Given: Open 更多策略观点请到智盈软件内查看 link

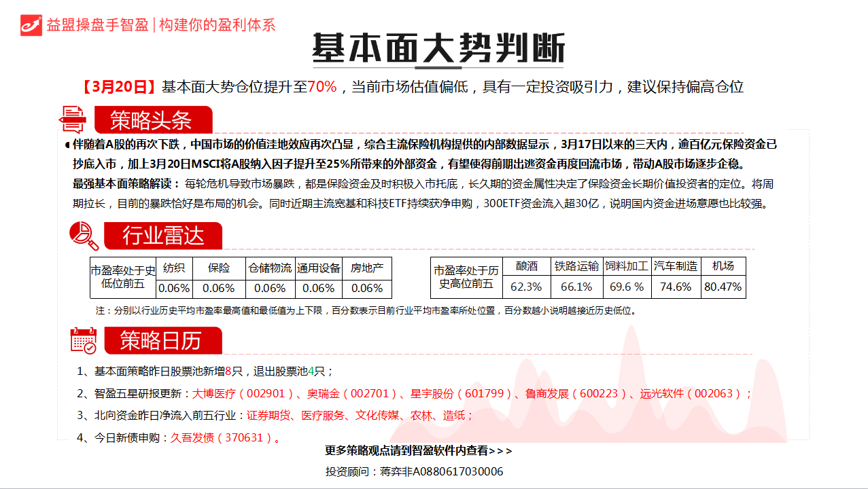Looking at the screenshot, I should tap(419, 450).
